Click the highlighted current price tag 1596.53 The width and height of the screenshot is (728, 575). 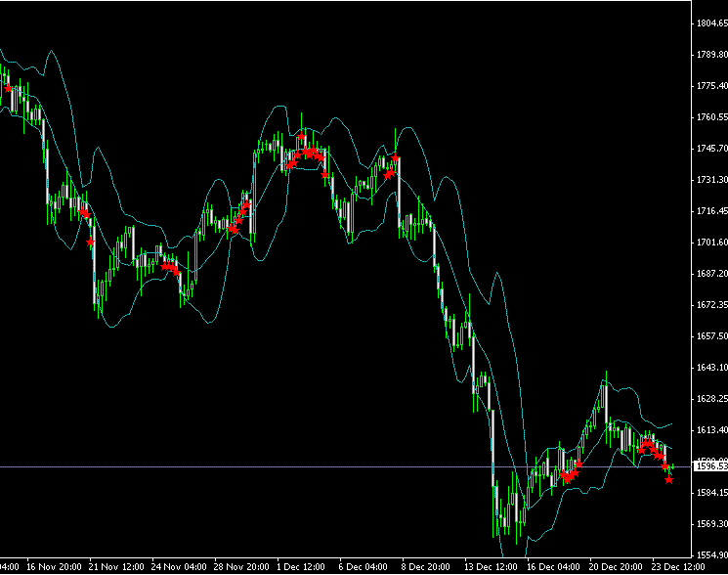click(x=710, y=465)
